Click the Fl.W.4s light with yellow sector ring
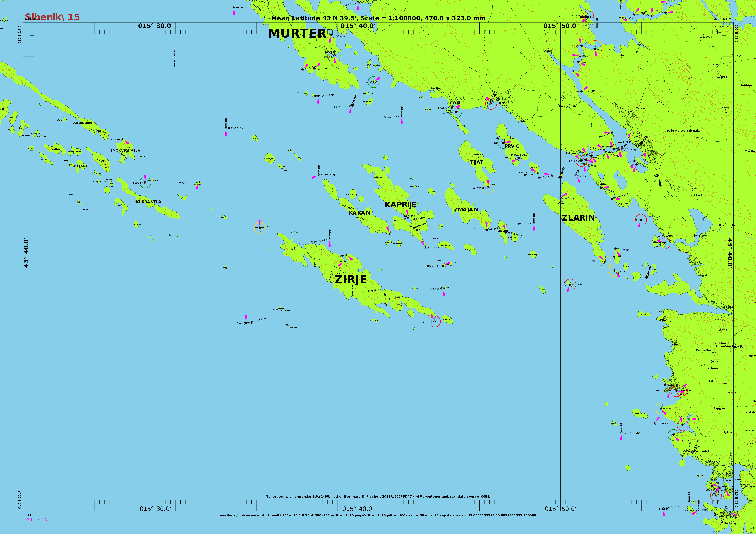The image size is (756, 534). [x=260, y=228]
